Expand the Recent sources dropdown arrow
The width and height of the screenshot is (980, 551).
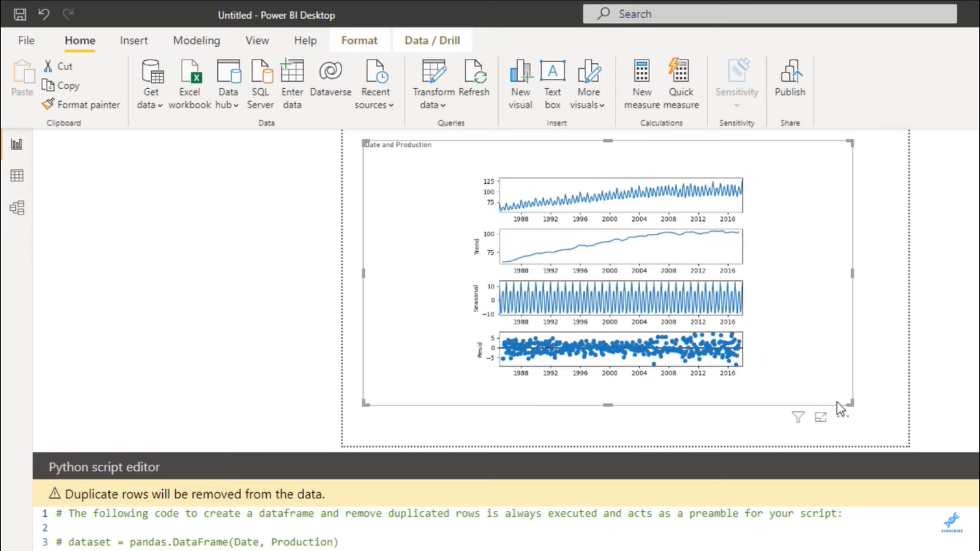[391, 105]
